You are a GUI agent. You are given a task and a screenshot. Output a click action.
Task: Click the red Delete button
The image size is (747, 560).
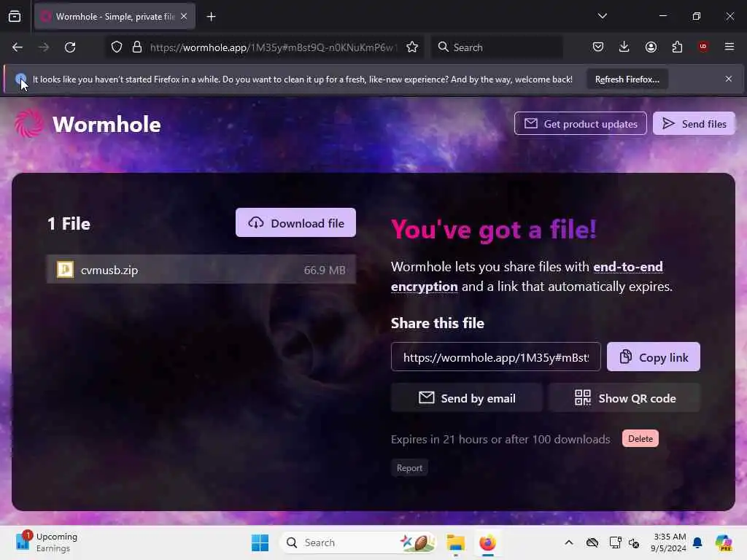640,438
